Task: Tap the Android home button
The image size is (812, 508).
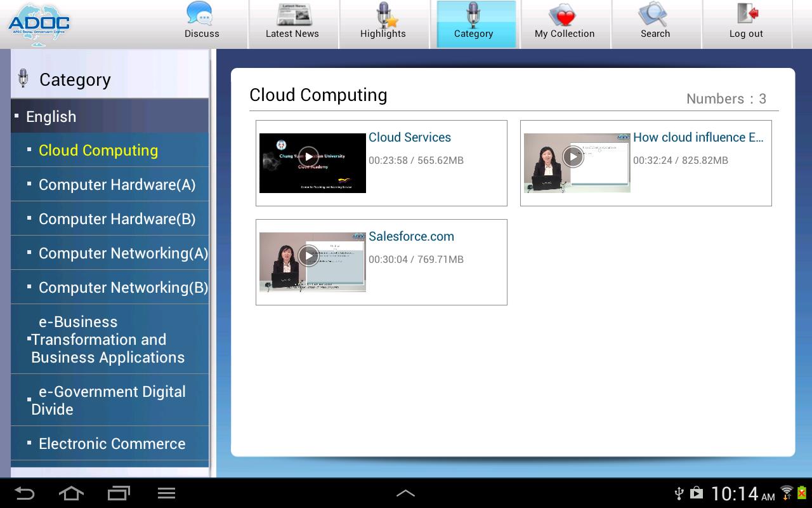Action: coord(71,493)
